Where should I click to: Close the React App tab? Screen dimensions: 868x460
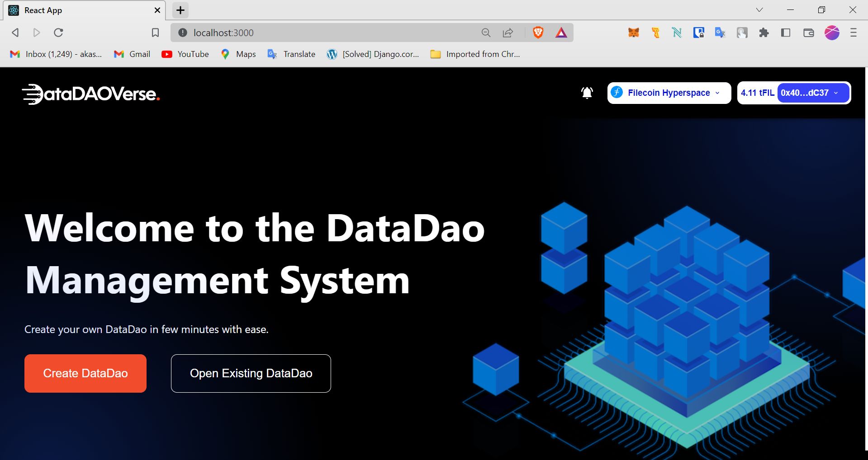[157, 10]
